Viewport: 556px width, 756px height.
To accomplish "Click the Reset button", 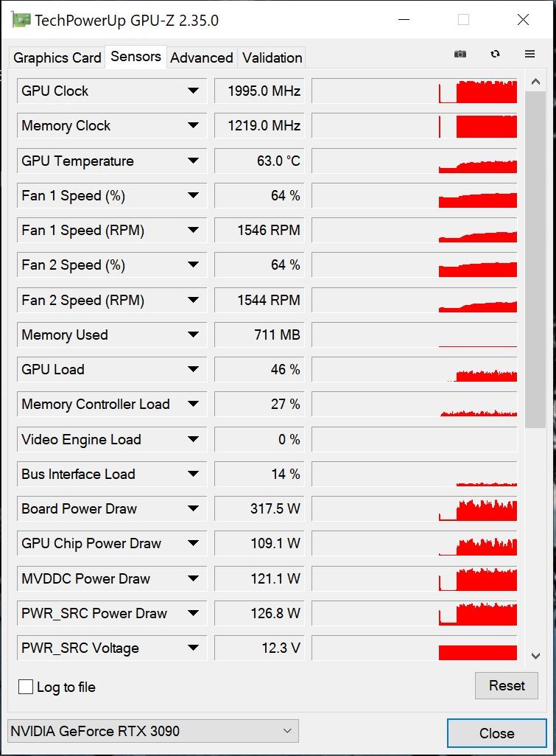I will [507, 685].
